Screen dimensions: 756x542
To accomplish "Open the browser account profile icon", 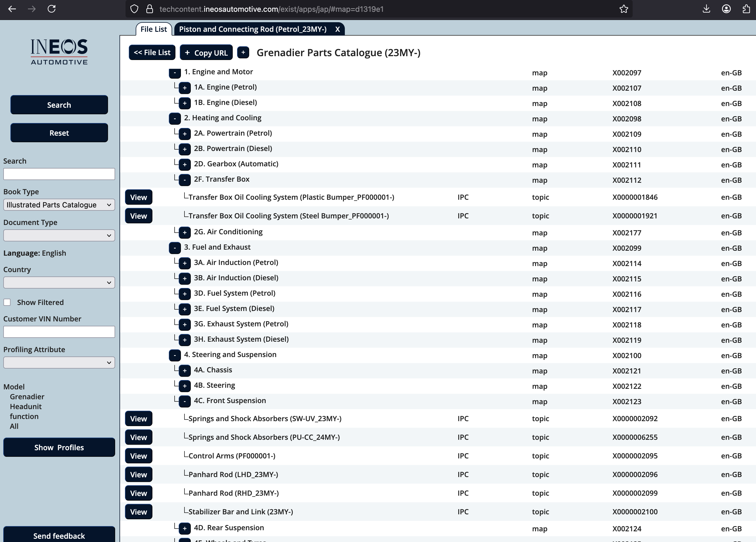I will coord(726,9).
